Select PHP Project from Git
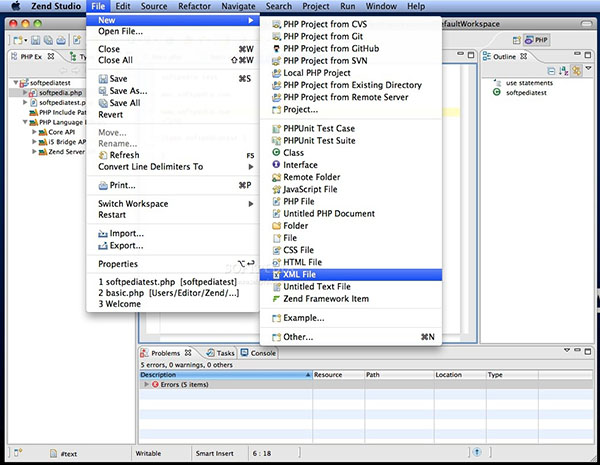Image resolution: width=600 pixels, height=465 pixels. pyautogui.click(x=351, y=36)
